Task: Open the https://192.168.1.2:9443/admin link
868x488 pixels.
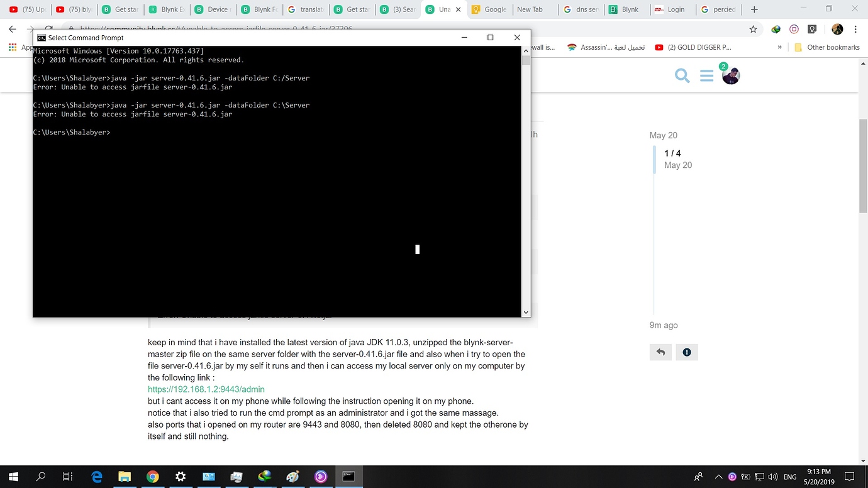Action: point(206,389)
